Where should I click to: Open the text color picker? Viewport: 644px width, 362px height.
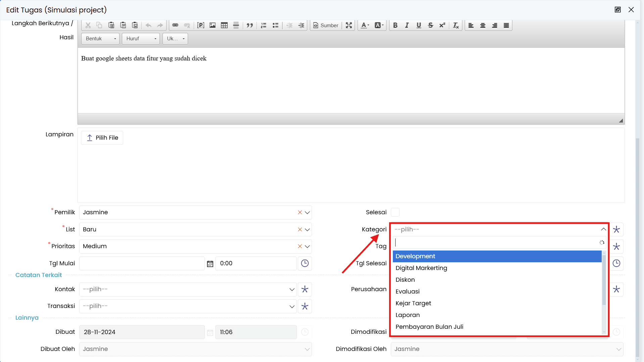click(365, 25)
